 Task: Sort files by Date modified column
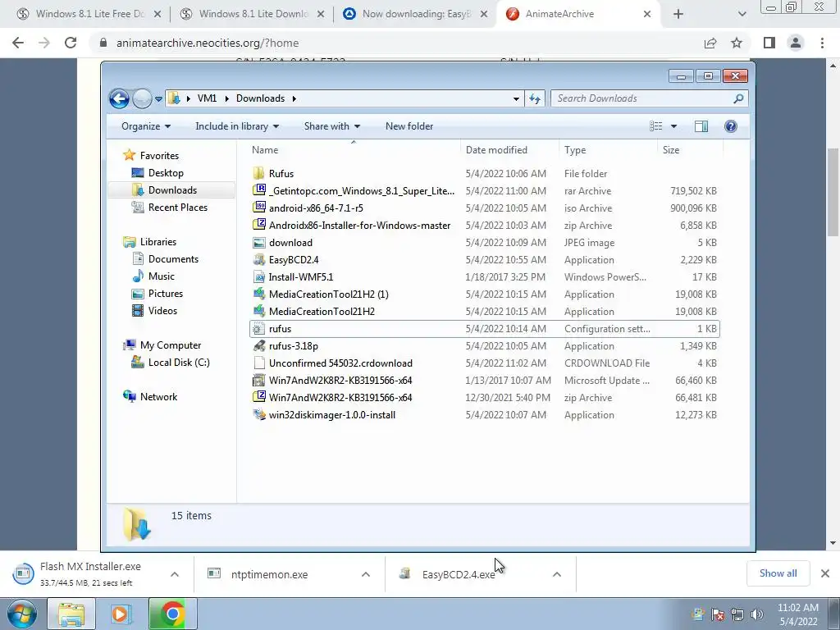click(509, 150)
